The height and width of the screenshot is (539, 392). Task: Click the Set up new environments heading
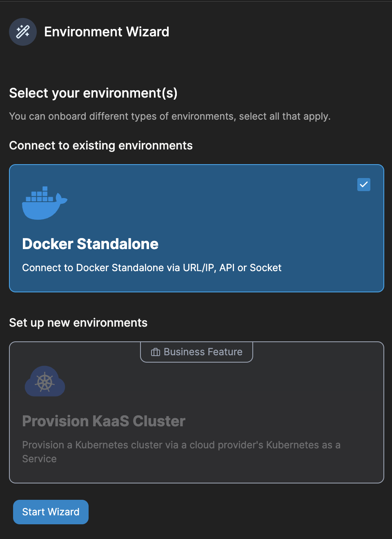tap(78, 323)
